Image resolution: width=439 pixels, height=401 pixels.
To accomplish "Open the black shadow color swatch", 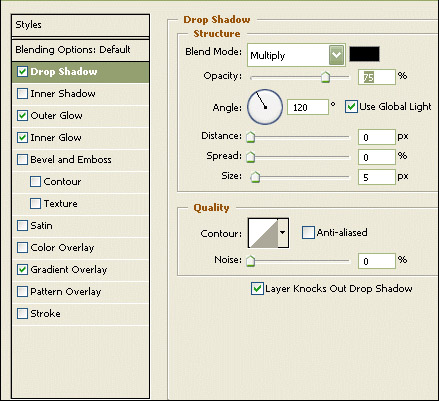I will (x=364, y=54).
